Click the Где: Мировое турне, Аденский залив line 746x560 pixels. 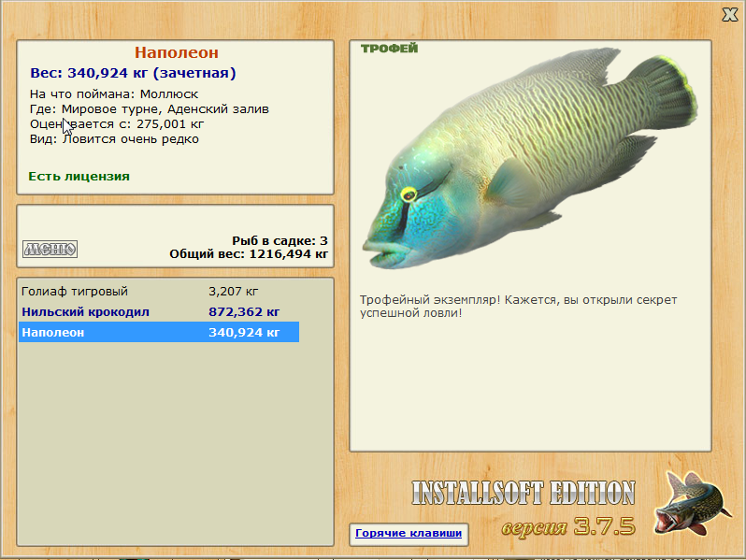(150, 109)
